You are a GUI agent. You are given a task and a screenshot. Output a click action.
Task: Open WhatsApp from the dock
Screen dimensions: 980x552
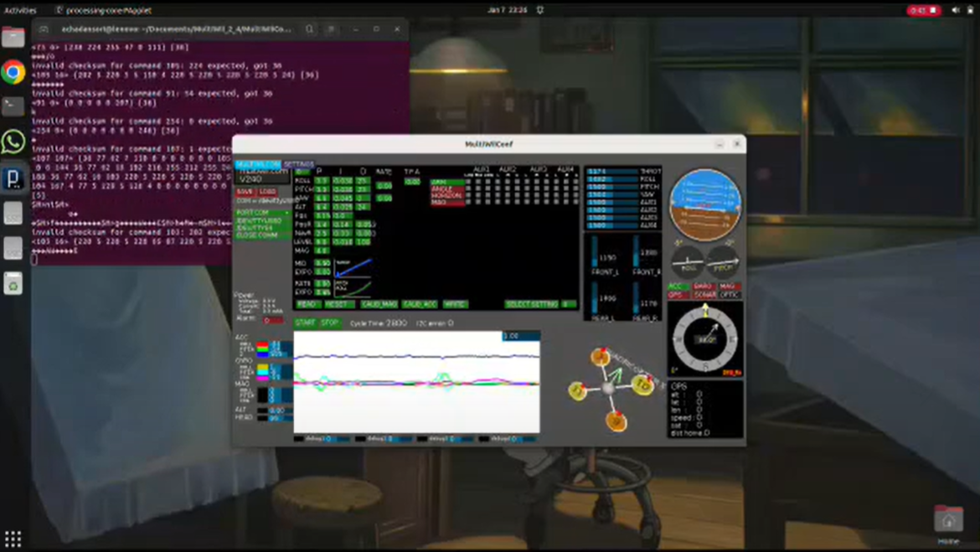pos(13,142)
